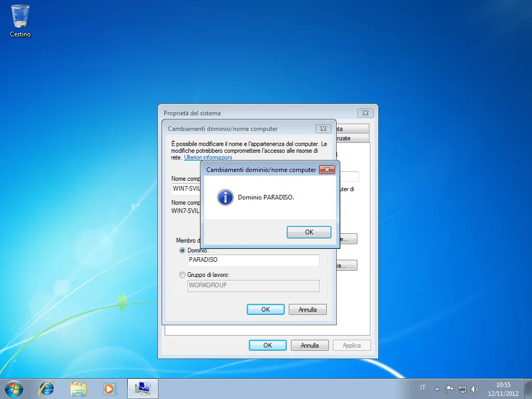Expand the hidden tray icons arrow

click(436, 389)
